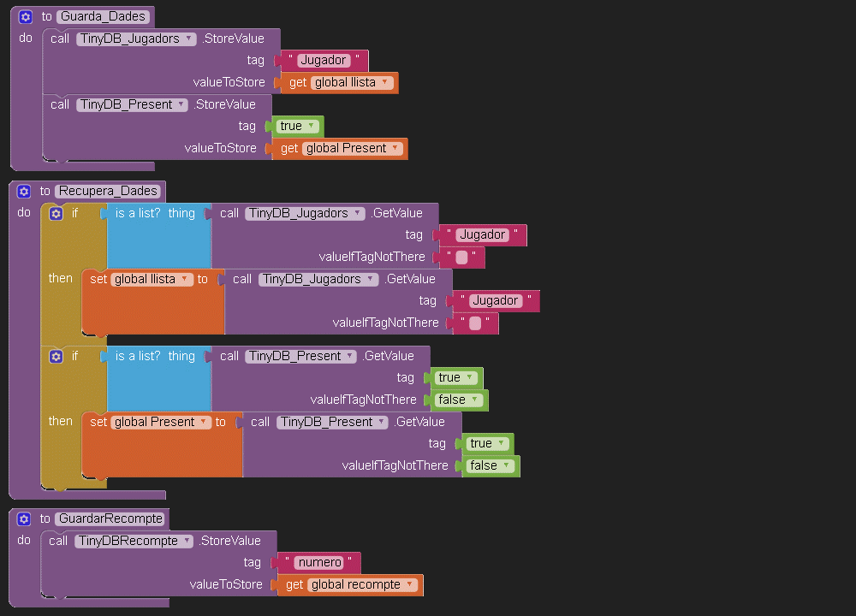Toggle the false value in set global Present block
Viewport: 856px width, 616px height.
pos(505,465)
